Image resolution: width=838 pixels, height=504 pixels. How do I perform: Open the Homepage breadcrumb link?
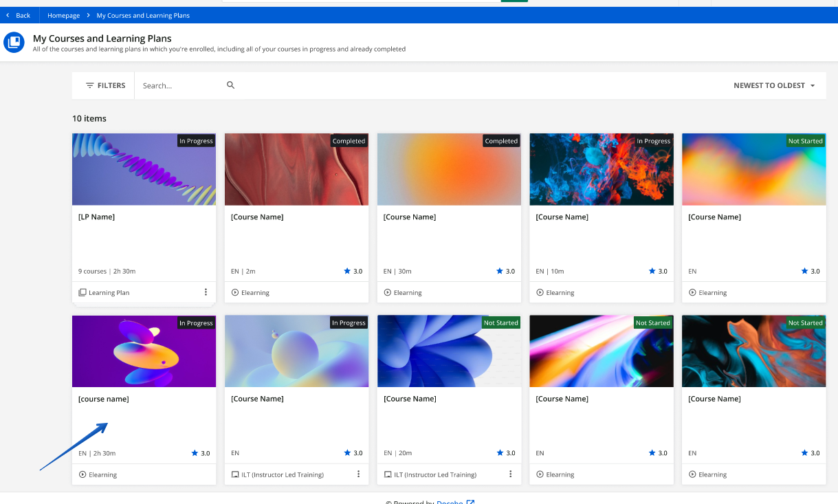(x=63, y=15)
